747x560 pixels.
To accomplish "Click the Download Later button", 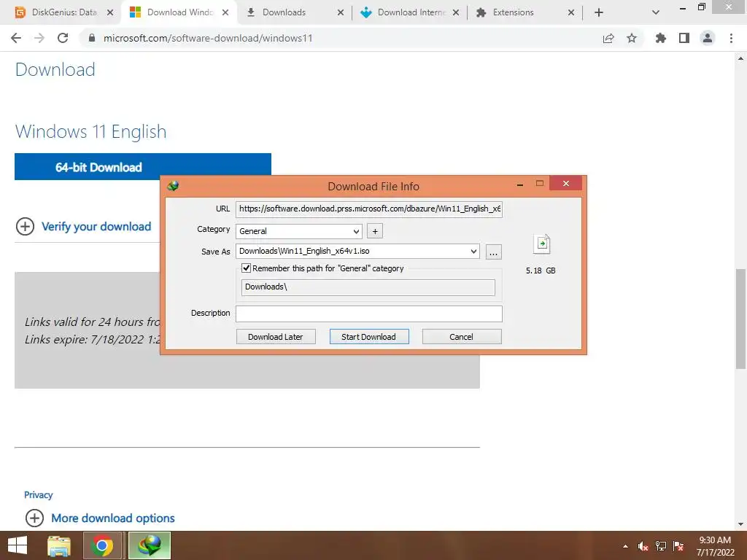I will (275, 337).
